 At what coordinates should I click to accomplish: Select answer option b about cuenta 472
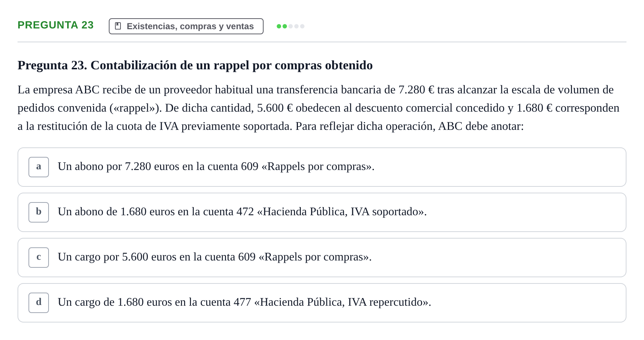coord(322,212)
